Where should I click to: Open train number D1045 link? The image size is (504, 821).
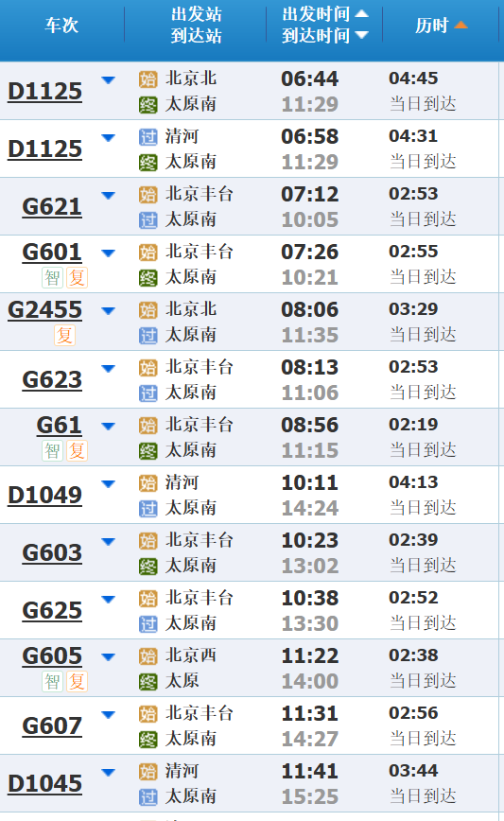(45, 783)
